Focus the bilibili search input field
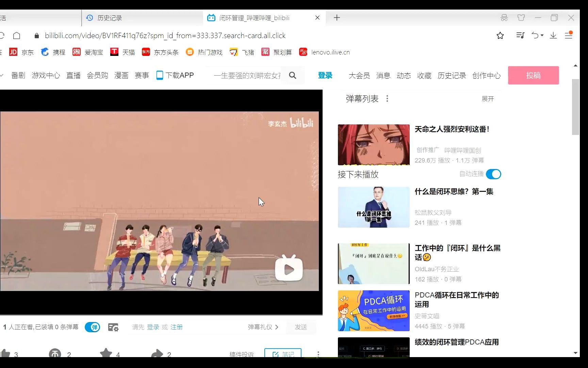Screen dimensions: 588x368 tap(247, 75)
